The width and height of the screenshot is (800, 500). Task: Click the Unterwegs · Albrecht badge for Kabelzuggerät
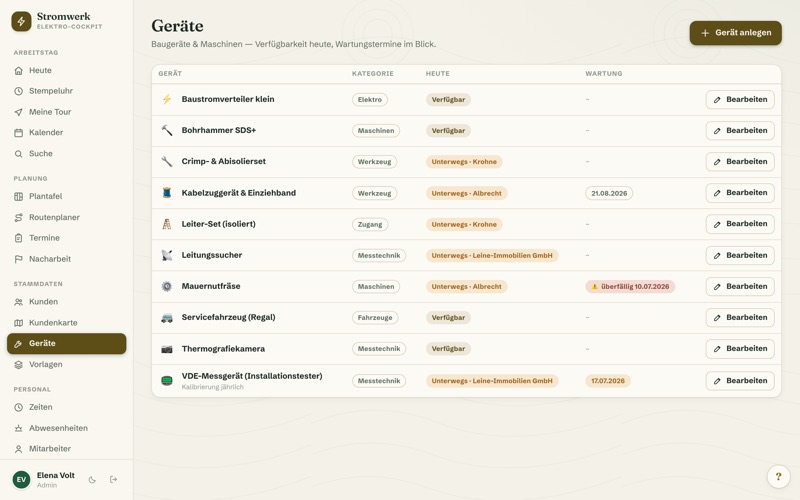(x=466, y=193)
